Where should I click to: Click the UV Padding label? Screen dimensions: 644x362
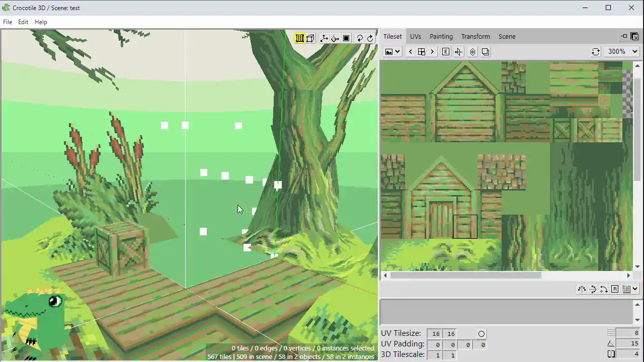coord(403,344)
